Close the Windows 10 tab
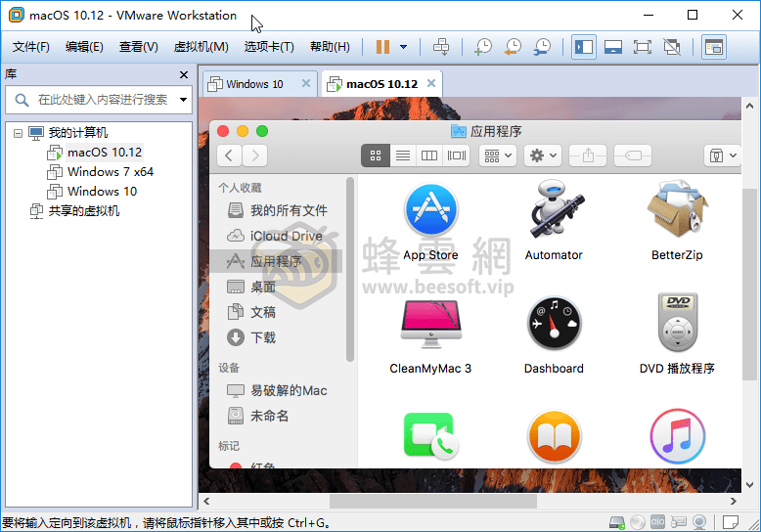The width and height of the screenshot is (761, 532). pyautogui.click(x=306, y=83)
